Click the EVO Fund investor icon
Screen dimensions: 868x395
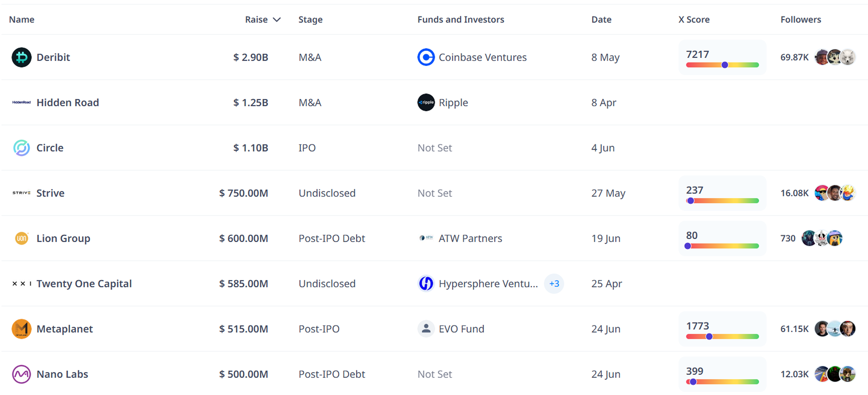click(426, 329)
